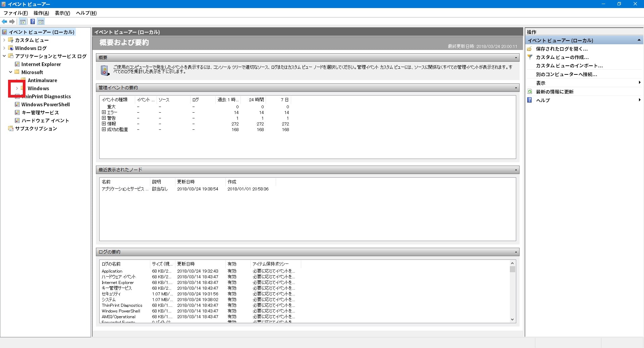Viewport: 644px width, 348px height.
Task: Click 保存されたログを開く action
Action: point(562,49)
